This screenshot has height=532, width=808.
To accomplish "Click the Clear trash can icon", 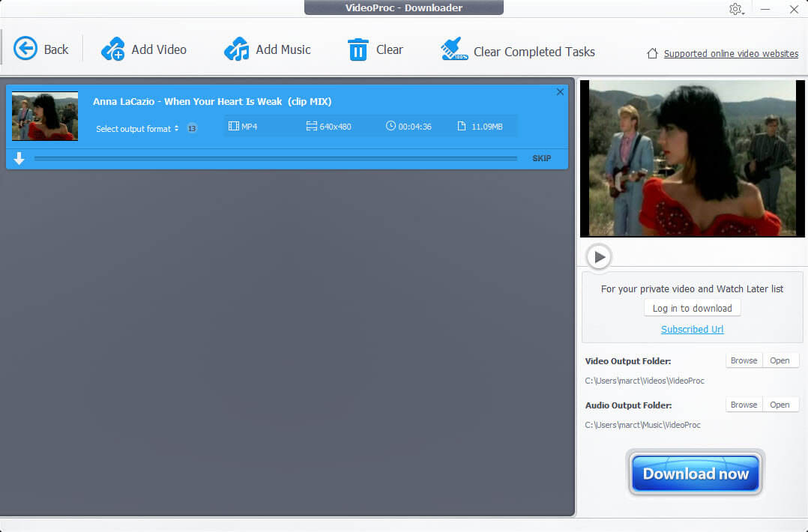I will click(x=358, y=49).
